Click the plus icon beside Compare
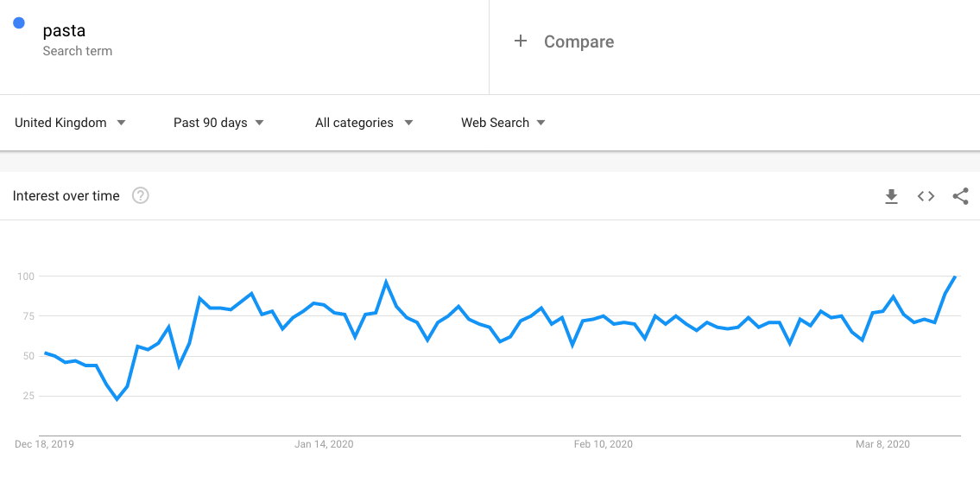Viewport: 980px width, 496px height. tap(520, 41)
